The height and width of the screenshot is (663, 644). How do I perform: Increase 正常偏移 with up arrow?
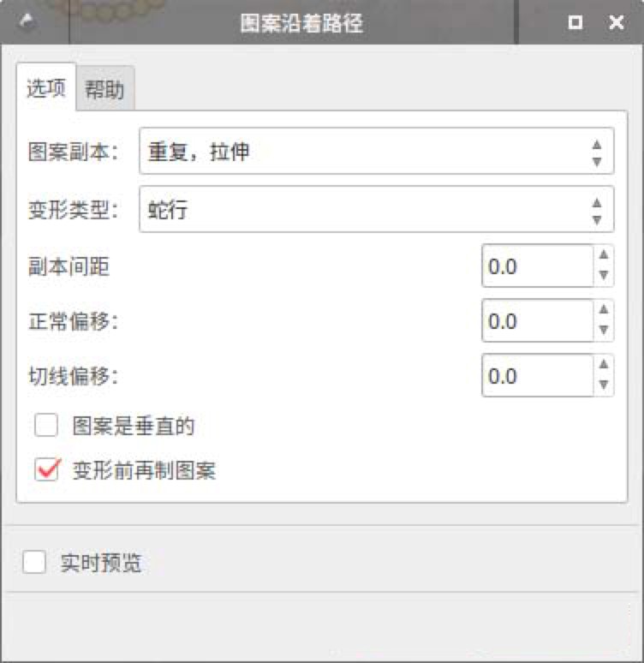click(604, 310)
